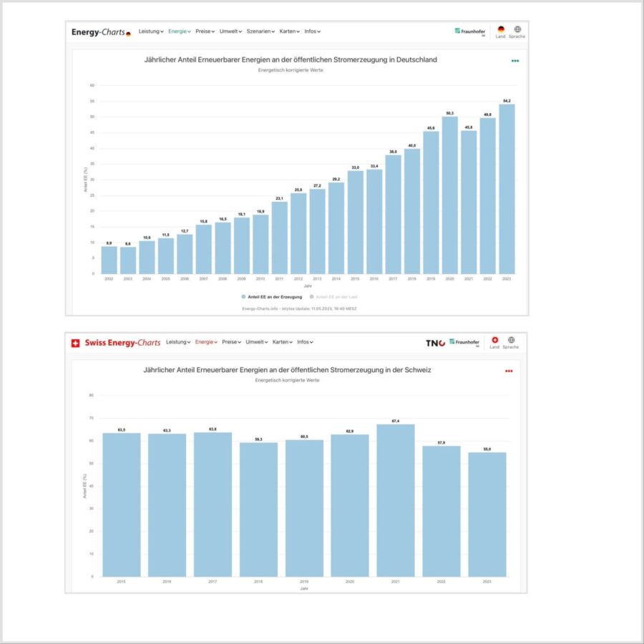Viewport: 644px width, 644px height.
Task: Click the Swiss cross logo beside Swiss Energy-Charts
Action: tap(75, 343)
